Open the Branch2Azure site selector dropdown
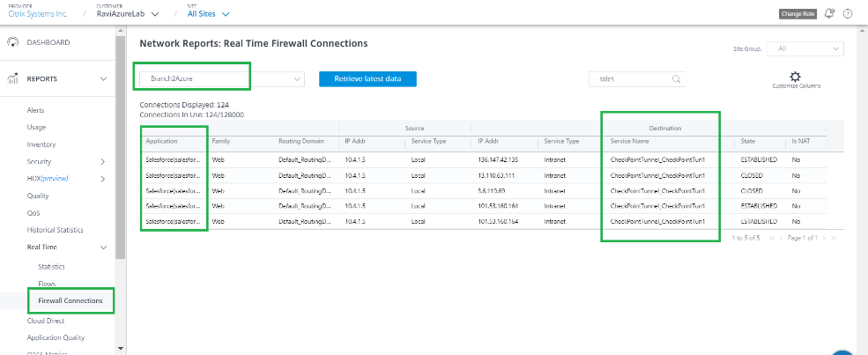 pos(221,79)
